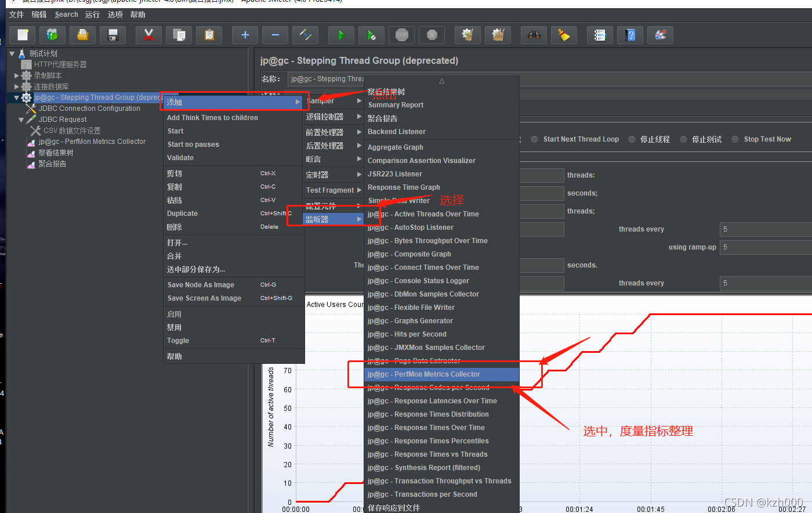
Task: Open the 前置处理器 submenu
Action: click(x=333, y=132)
